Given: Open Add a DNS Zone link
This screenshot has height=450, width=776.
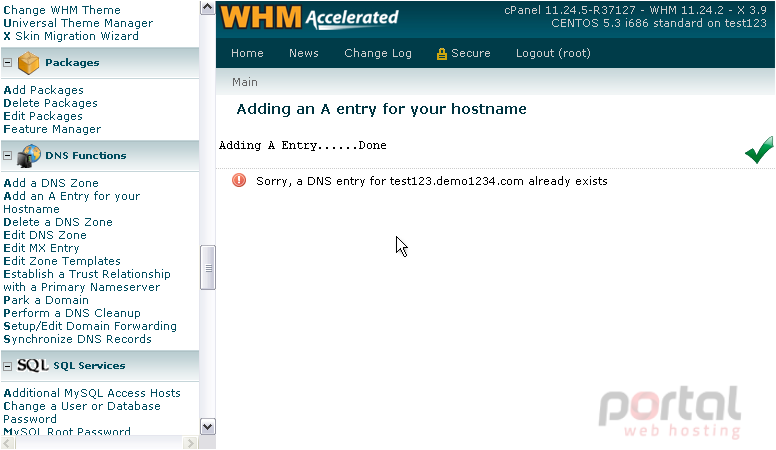Looking at the screenshot, I should (51, 183).
